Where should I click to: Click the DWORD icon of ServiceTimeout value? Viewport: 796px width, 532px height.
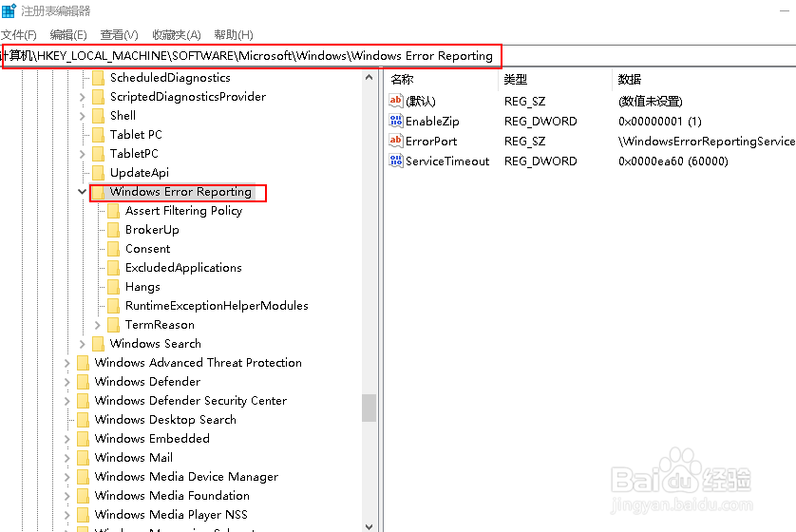396,161
